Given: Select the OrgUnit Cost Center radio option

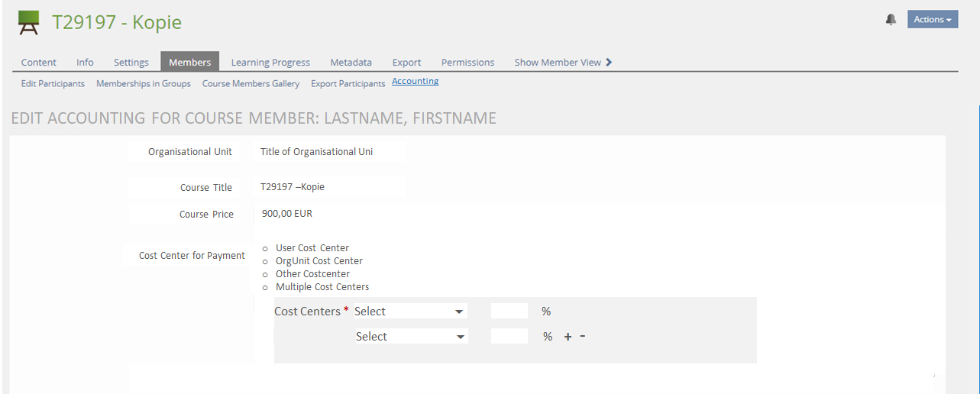Looking at the screenshot, I should coord(265,261).
